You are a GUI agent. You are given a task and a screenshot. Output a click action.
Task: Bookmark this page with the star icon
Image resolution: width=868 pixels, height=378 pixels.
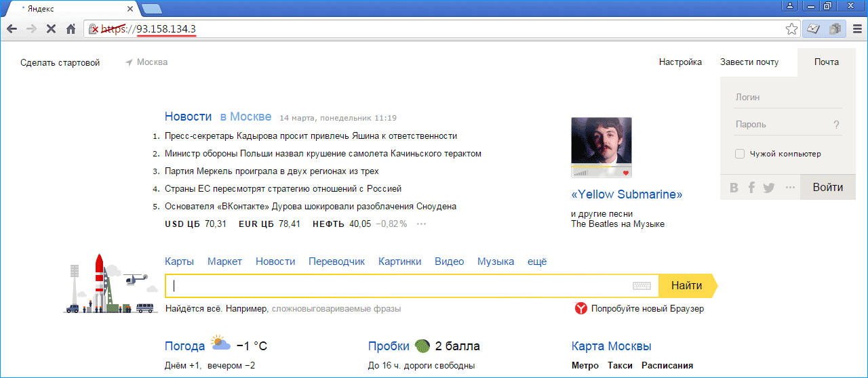coord(791,29)
